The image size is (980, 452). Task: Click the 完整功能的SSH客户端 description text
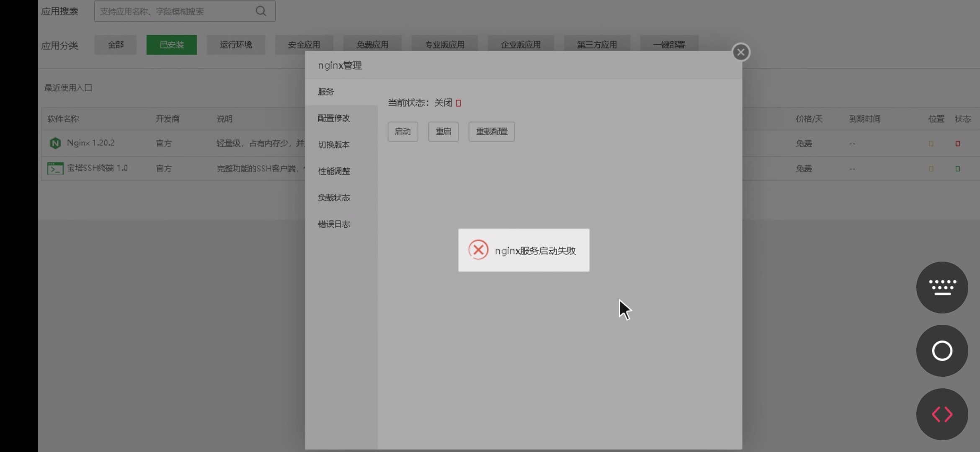pyautogui.click(x=260, y=169)
